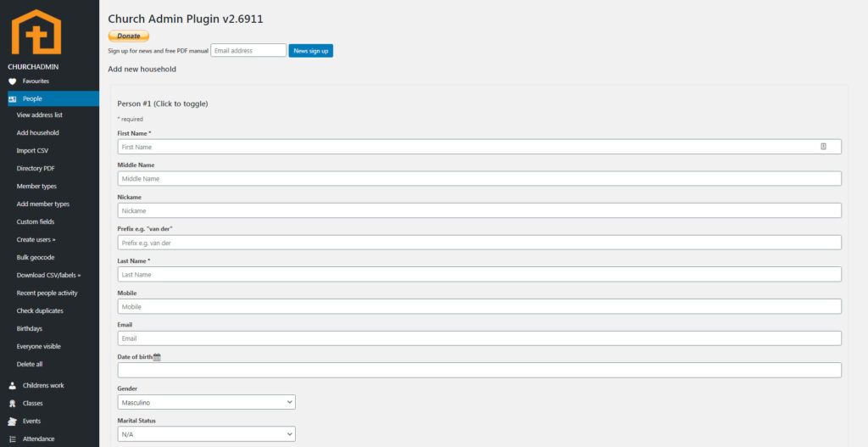Open the Download CSV/labels submenu
The image size is (868, 447).
coord(48,275)
